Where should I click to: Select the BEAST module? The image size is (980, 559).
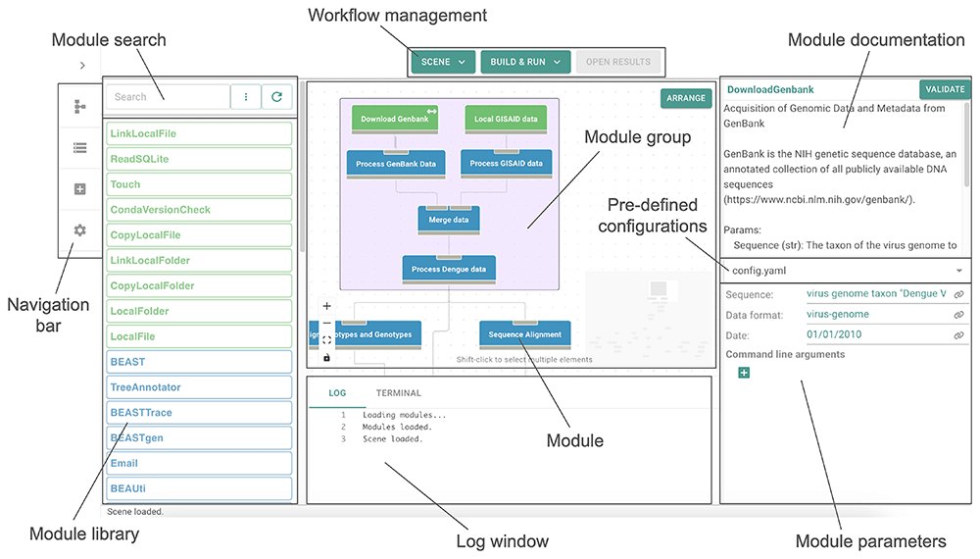point(199,362)
